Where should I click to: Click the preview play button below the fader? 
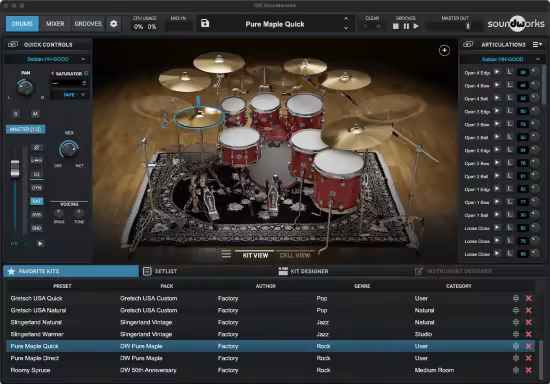click(40, 243)
